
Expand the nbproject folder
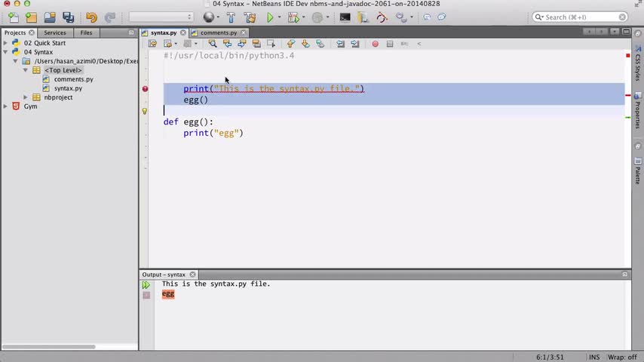pos(26,97)
